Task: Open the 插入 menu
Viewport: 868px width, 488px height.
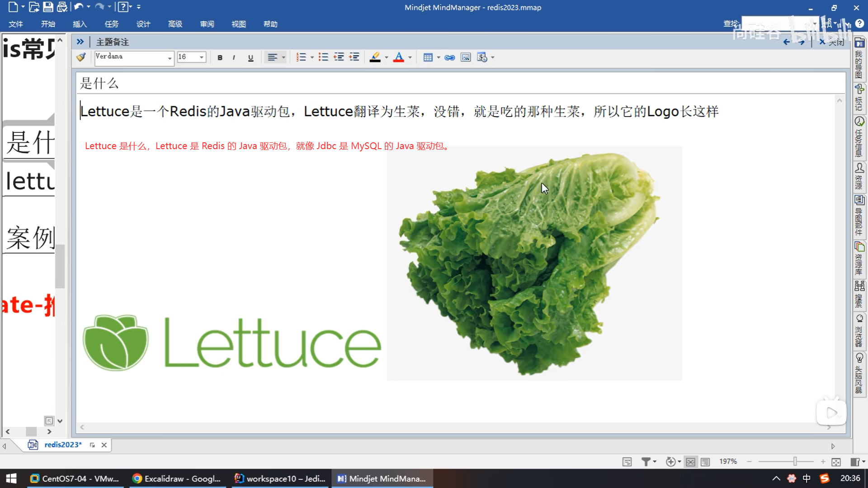Action: point(80,24)
